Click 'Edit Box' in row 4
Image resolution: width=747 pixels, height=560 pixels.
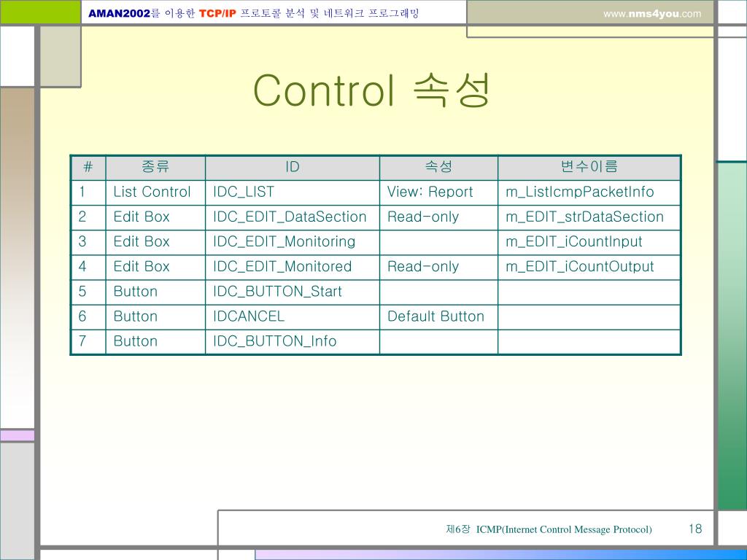(155, 266)
